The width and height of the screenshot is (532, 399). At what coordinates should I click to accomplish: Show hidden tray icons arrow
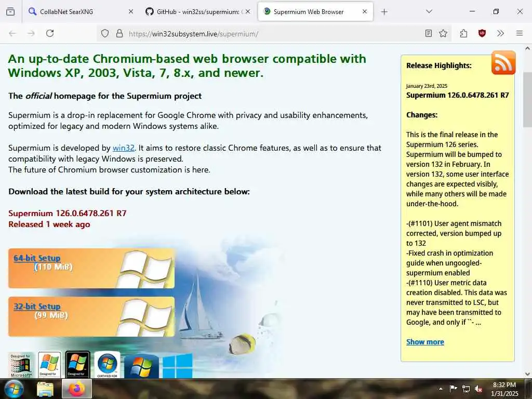click(441, 389)
